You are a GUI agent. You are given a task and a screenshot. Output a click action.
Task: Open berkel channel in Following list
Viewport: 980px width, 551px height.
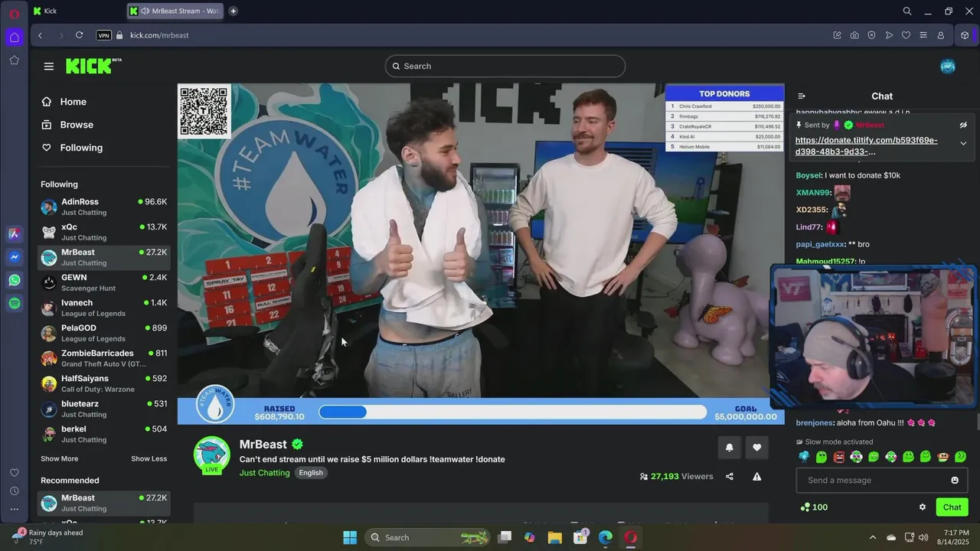click(104, 434)
